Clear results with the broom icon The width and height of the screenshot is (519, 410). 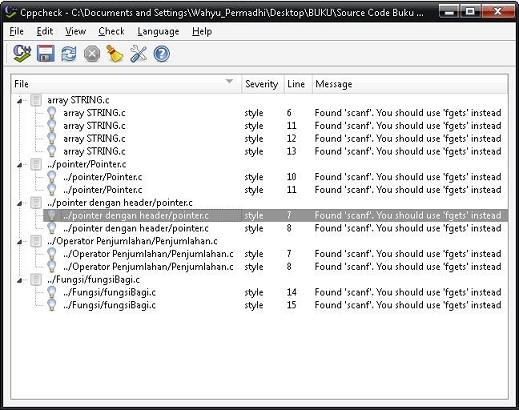pos(115,54)
